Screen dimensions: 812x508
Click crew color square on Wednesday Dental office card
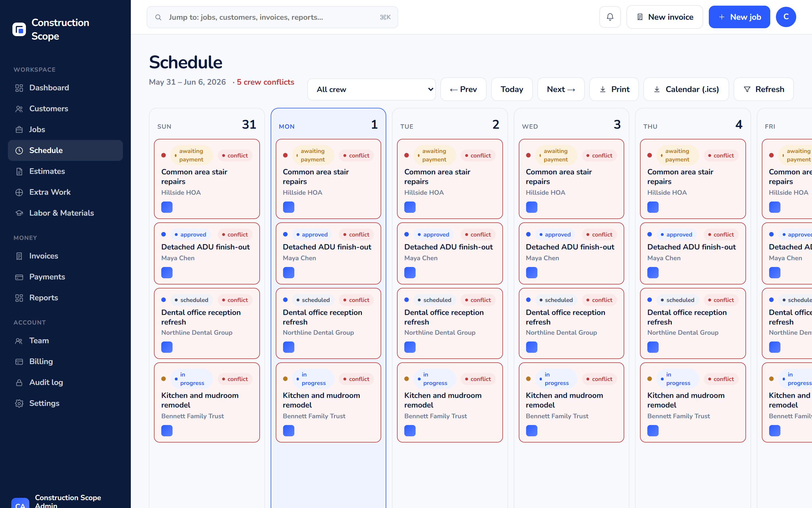point(531,347)
